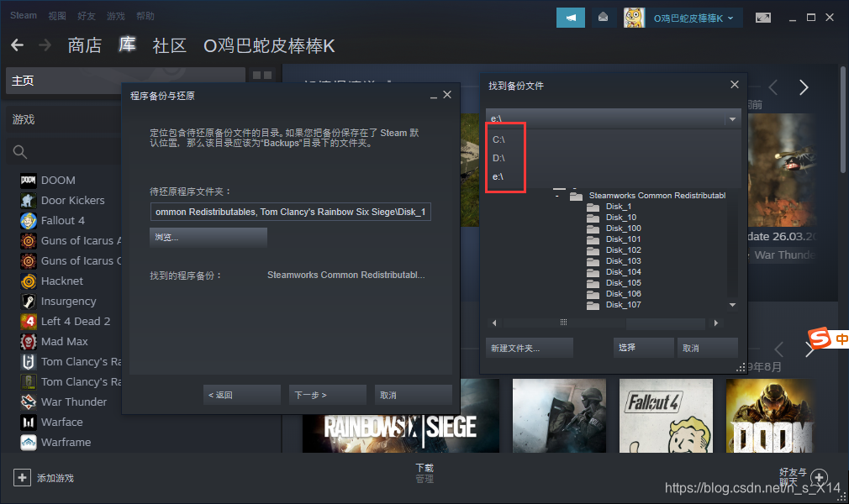Open the Steam menu

tap(24, 16)
